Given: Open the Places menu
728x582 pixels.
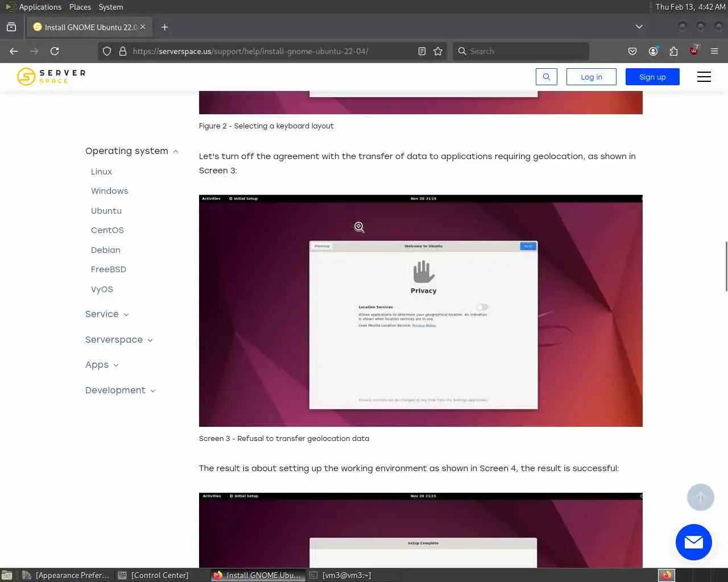Looking at the screenshot, I should pyautogui.click(x=80, y=7).
